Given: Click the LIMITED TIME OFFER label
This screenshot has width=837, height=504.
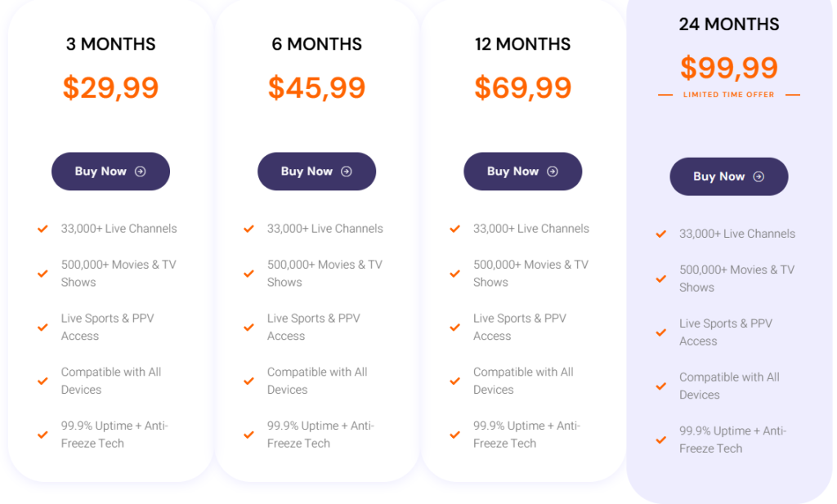Looking at the screenshot, I should pyautogui.click(x=728, y=94).
